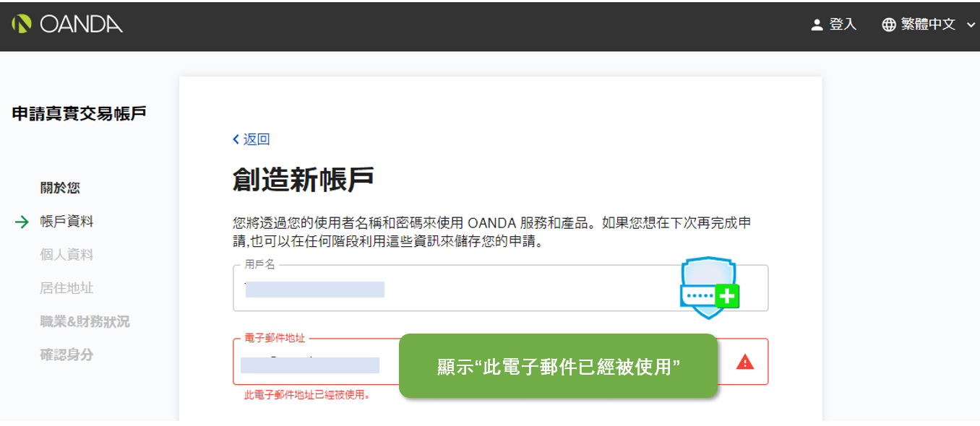Click the user silhouette icon beside 登入
The image size is (980, 426).
pyautogui.click(x=817, y=25)
